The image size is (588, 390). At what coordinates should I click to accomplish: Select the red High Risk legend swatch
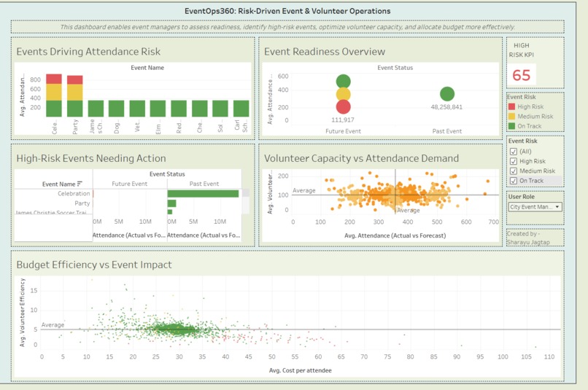click(x=511, y=106)
